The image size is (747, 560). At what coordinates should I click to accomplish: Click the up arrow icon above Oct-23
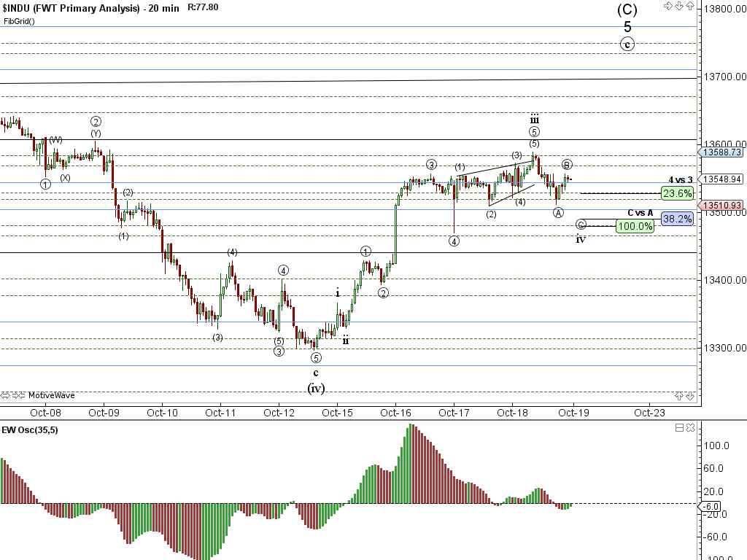click(x=680, y=395)
